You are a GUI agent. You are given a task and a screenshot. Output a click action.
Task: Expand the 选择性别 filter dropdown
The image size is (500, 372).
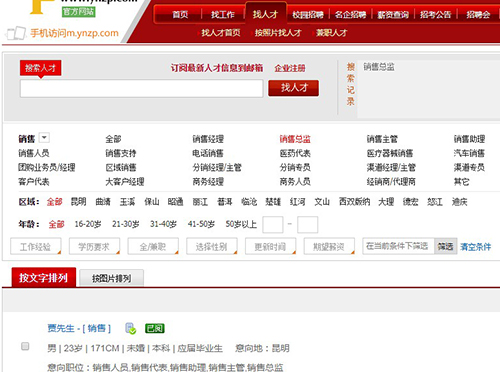[212, 247]
